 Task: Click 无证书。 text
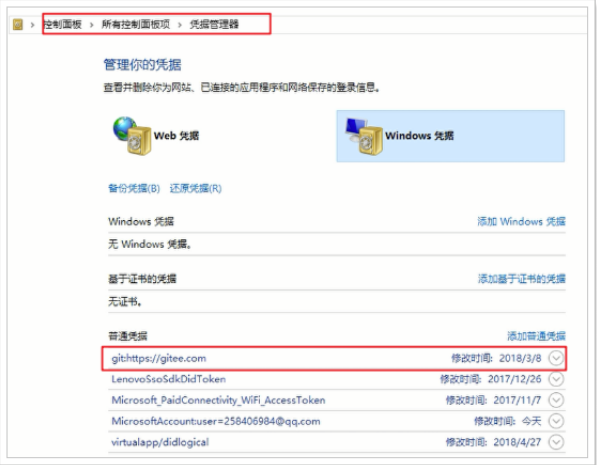[125, 302]
